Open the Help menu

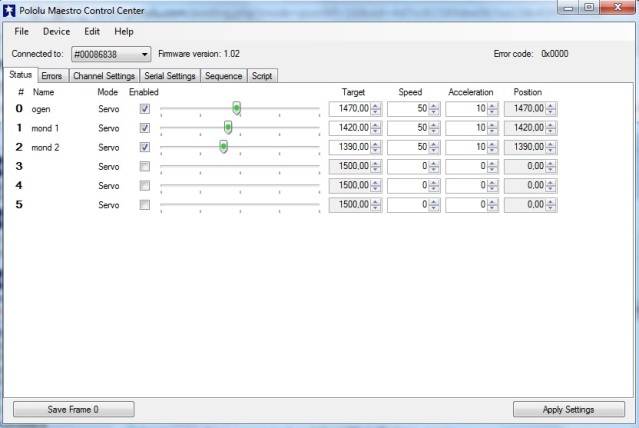click(x=124, y=32)
